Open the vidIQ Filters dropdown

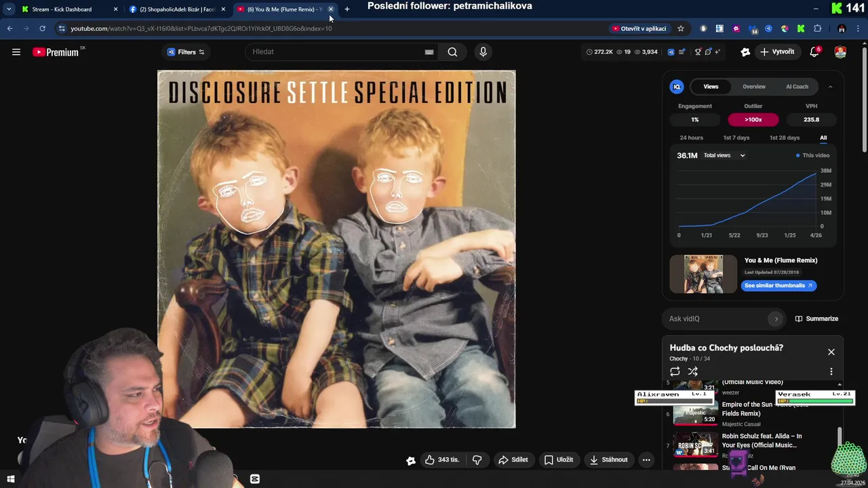coord(185,52)
